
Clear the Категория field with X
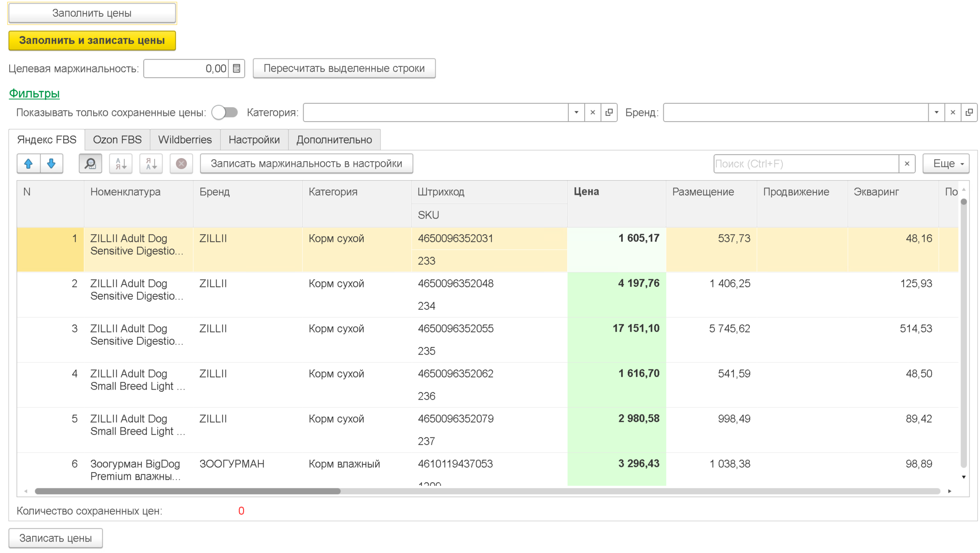pyautogui.click(x=593, y=112)
